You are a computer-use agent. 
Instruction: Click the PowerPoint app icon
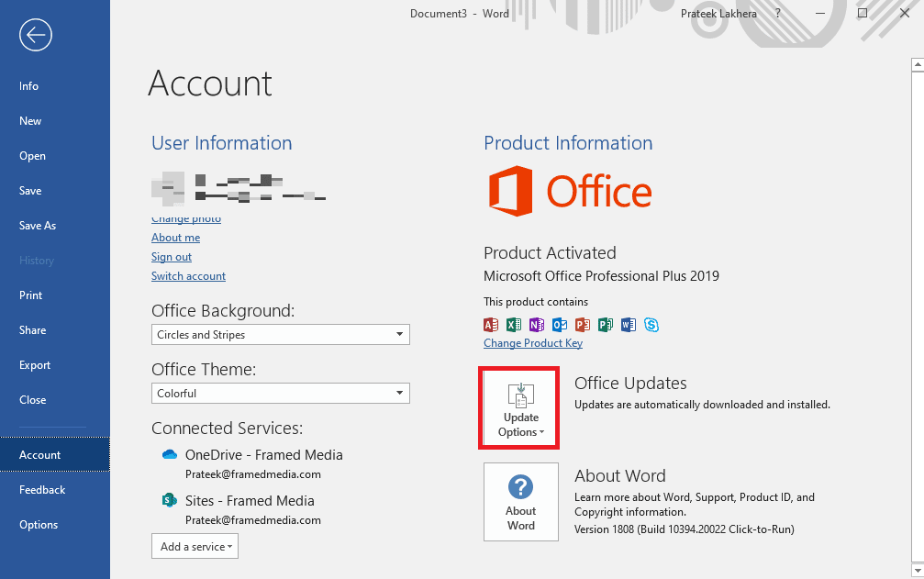(583, 325)
